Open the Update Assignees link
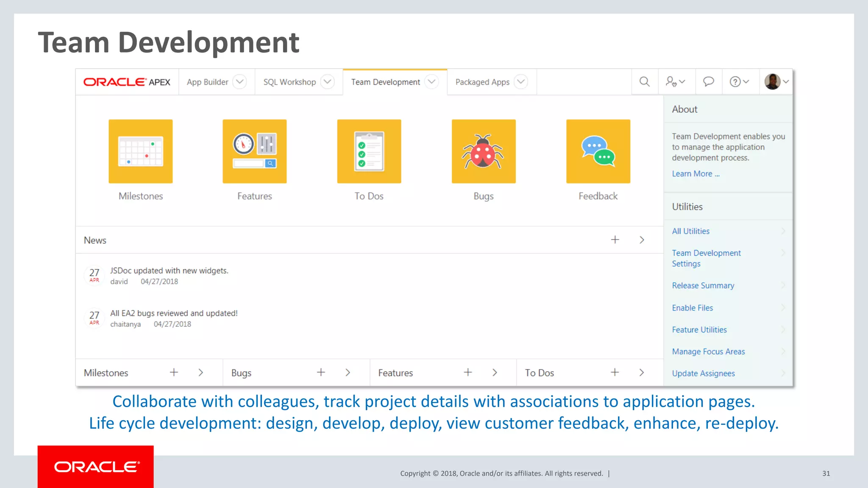Viewport: 868px width, 488px height. [703, 373]
